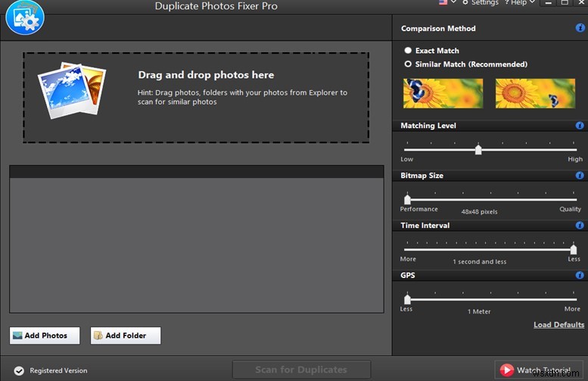Click the Help dropdown chevron
The image size is (588, 381).
[x=532, y=2]
